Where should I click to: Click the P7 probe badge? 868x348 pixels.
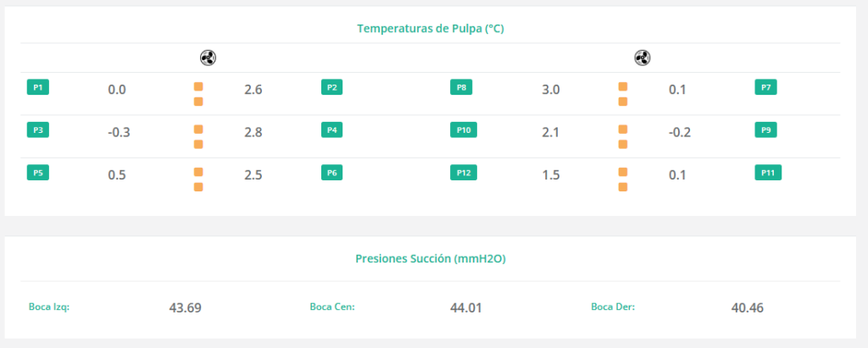[x=765, y=87]
